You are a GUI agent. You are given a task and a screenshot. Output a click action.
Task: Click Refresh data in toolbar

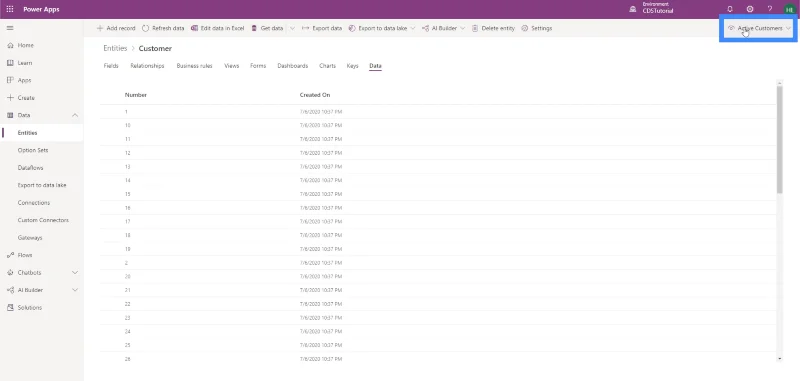(x=163, y=28)
